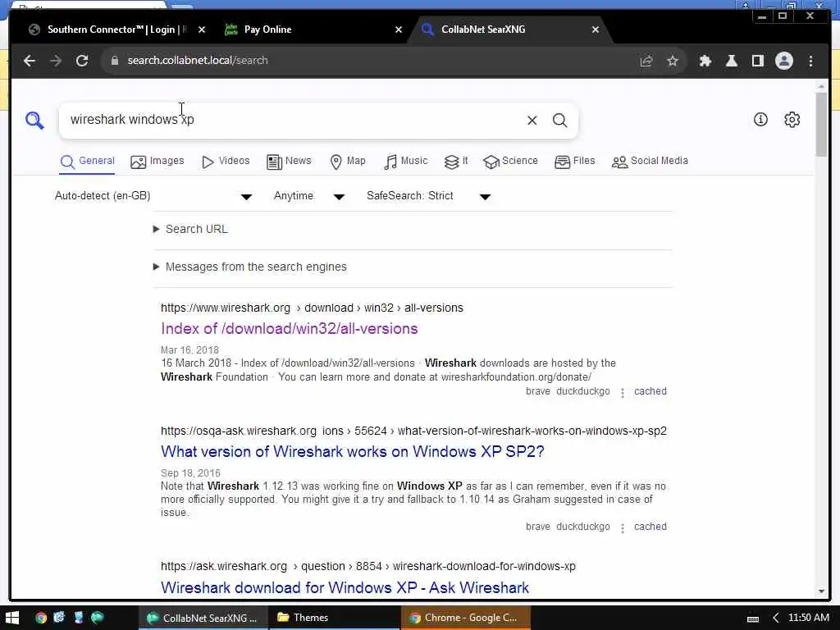Close the Pay Online tab
The width and height of the screenshot is (840, 630).
click(398, 30)
